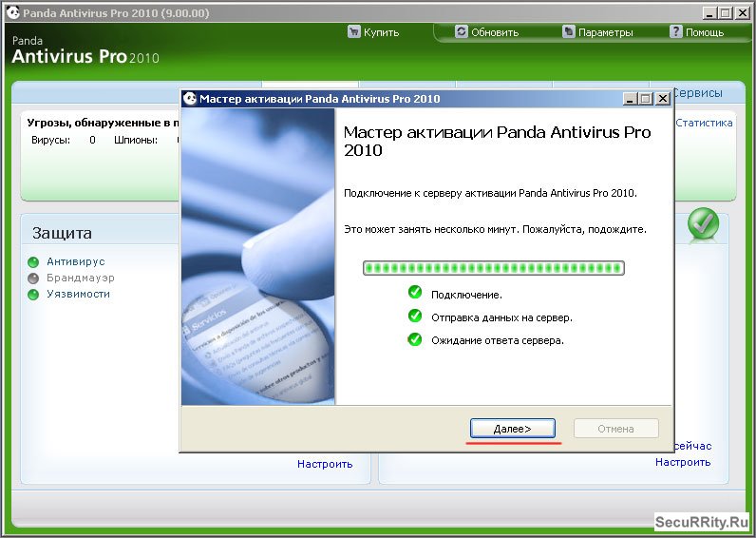Open the Брандмауэр firewall link
This screenshot has width=756, height=538.
[81, 278]
